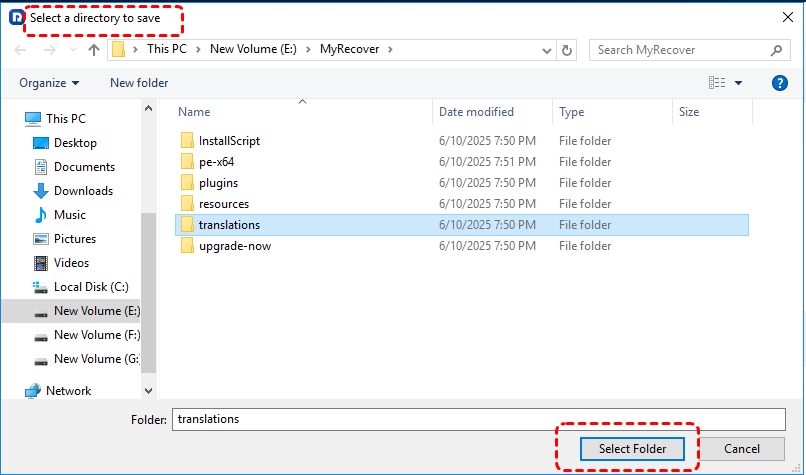Expand the address bar history dropdown
Screen dimensions: 806x475
click(x=546, y=50)
